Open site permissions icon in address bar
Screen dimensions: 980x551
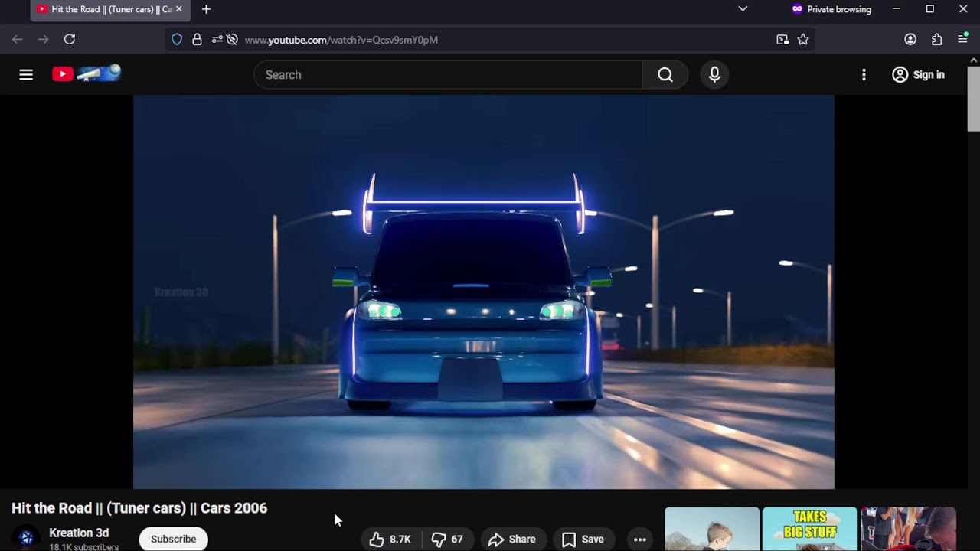pyautogui.click(x=217, y=40)
